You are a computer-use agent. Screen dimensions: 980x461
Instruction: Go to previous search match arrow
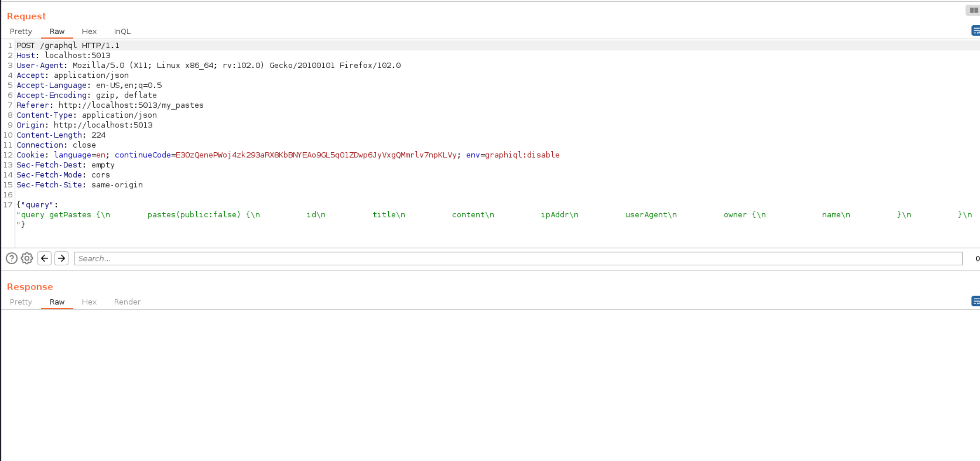point(45,259)
